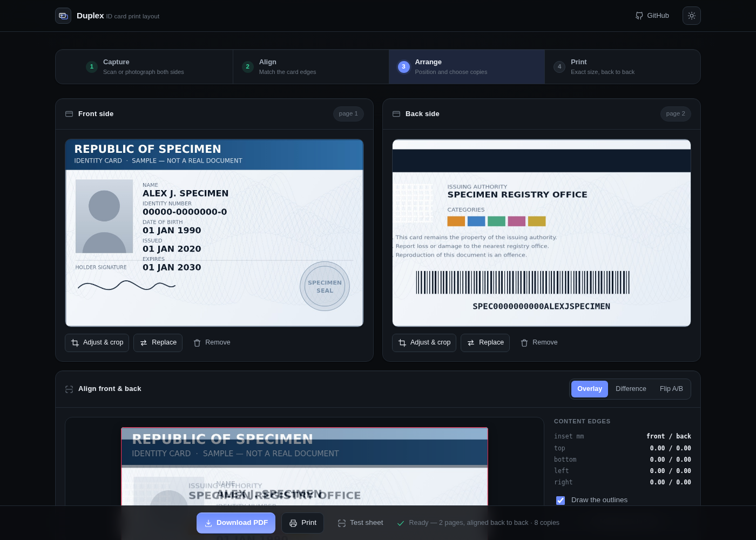Remove the front side image
756x540 pixels.
click(x=212, y=343)
